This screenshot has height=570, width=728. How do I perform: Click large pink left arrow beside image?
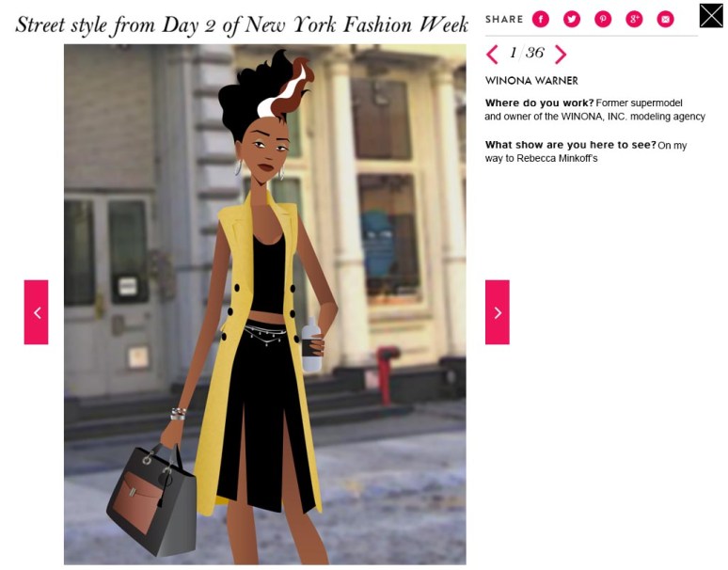coord(37,312)
